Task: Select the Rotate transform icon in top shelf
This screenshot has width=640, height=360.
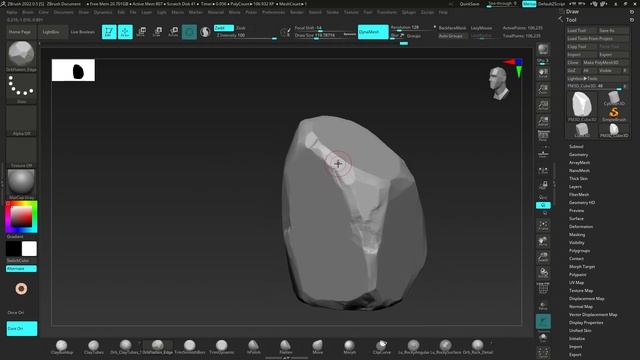Action: click(x=173, y=32)
